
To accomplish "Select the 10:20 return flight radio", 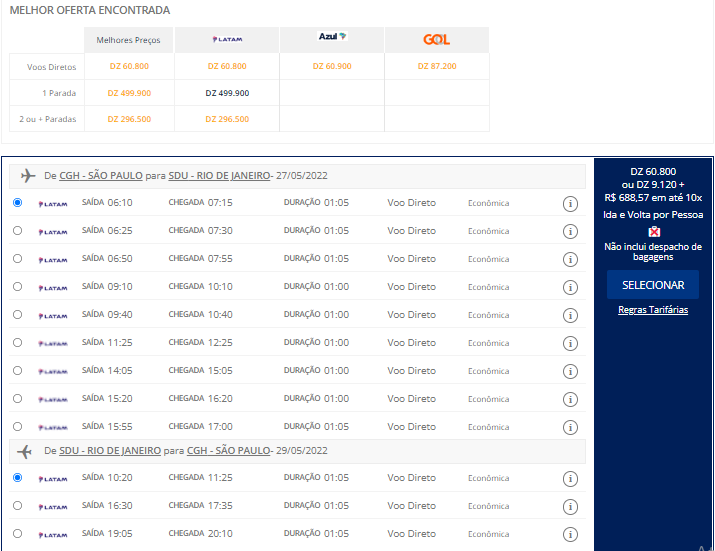I will [17, 478].
